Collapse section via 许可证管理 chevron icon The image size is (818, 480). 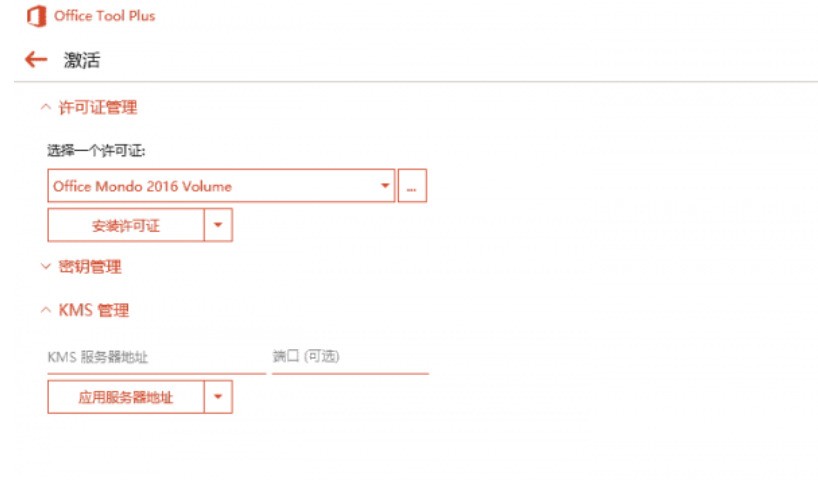(46, 107)
